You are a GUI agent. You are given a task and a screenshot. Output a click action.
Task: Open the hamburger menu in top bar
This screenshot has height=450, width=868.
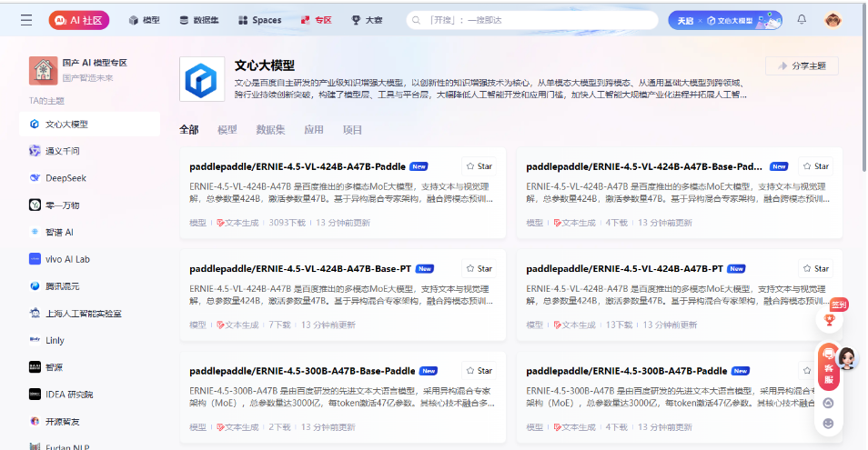coord(26,20)
